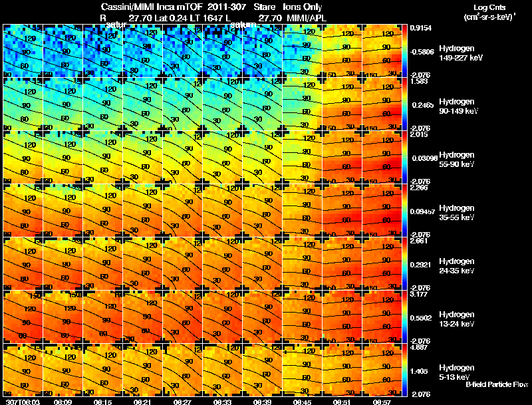The height and width of the screenshot is (405, 532).
Task: Select the 90-149 keV panel at 06:21
Action: pos(142,104)
